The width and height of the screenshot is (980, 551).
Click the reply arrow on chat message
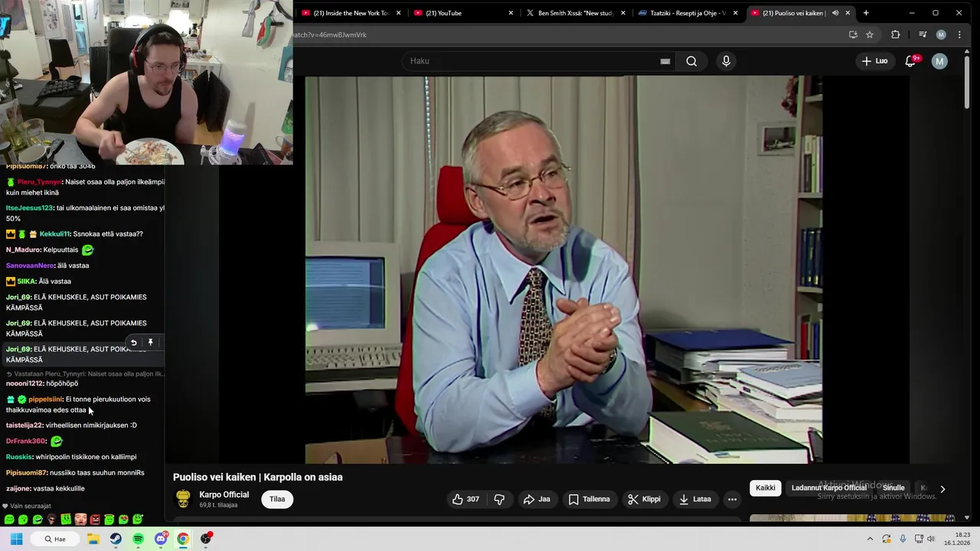(x=134, y=343)
